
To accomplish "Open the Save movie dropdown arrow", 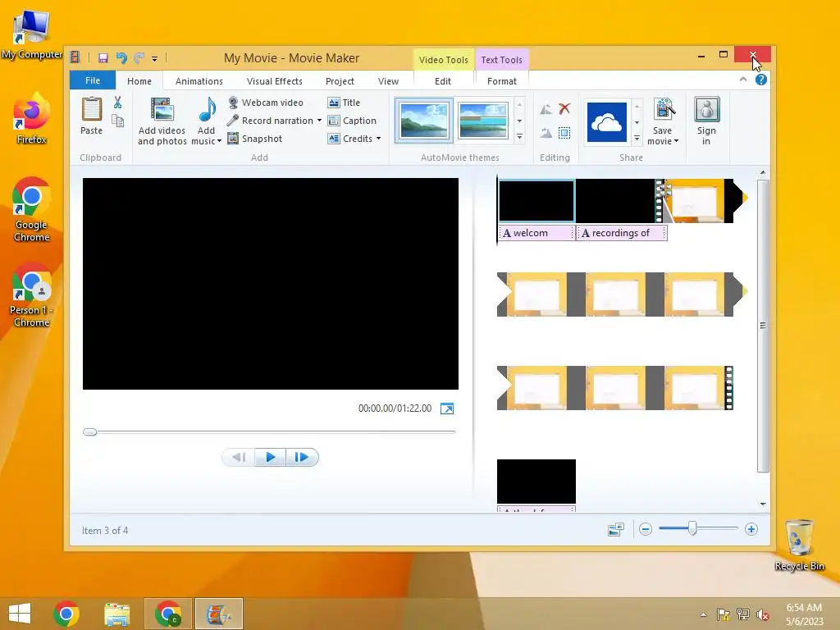I will [676, 141].
